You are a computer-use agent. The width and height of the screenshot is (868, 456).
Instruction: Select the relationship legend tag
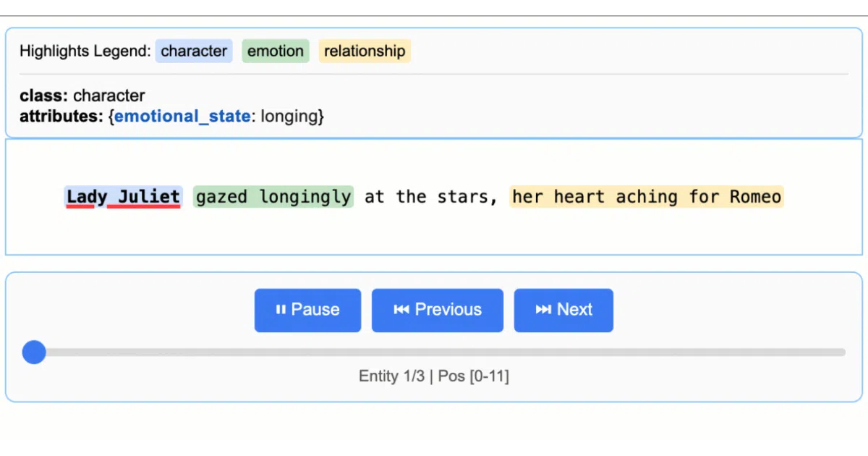pos(365,51)
